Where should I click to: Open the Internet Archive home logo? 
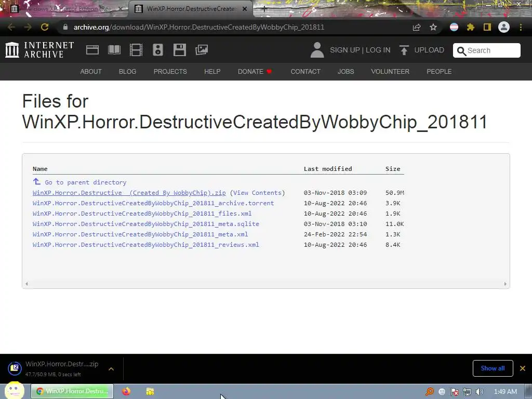coord(39,50)
